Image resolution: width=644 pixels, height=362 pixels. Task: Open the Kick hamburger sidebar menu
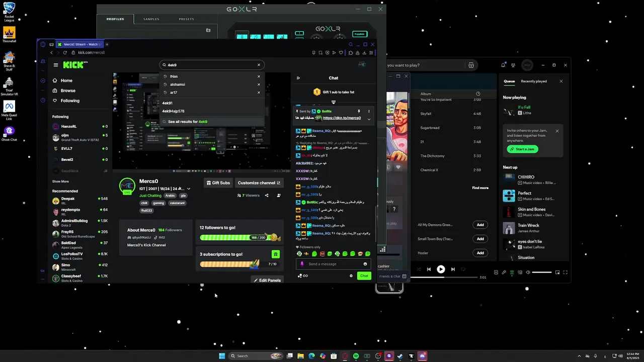[56, 65]
